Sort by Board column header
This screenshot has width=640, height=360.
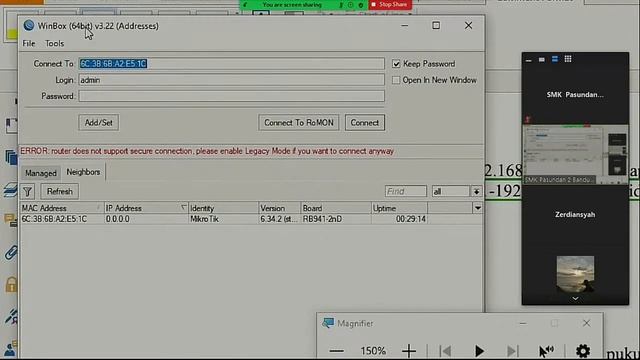click(336, 208)
